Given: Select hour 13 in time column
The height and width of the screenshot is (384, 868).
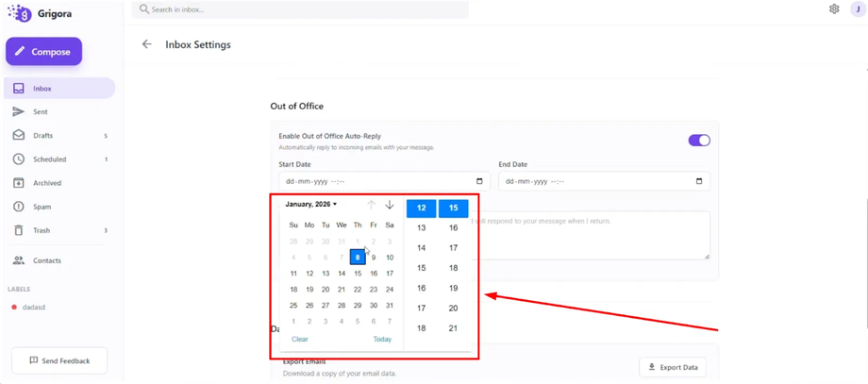Looking at the screenshot, I should click(422, 228).
